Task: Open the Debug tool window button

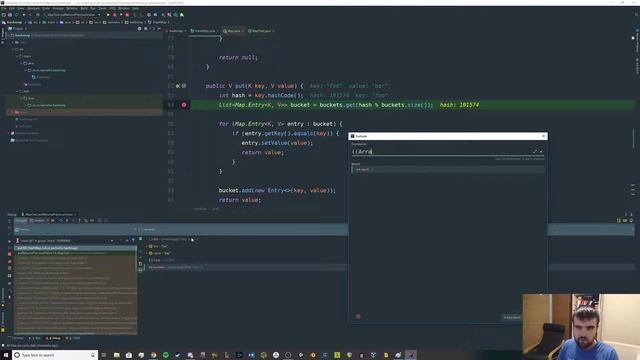Action: (x=53, y=338)
